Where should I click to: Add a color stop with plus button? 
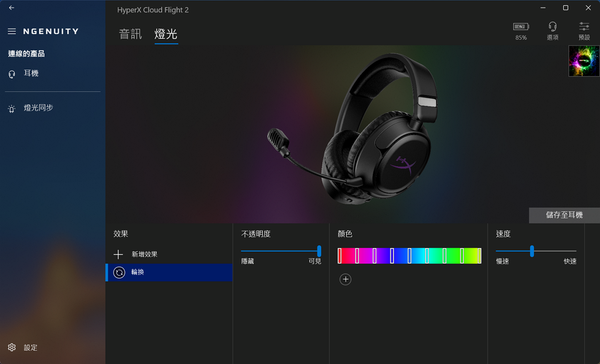[x=345, y=279]
